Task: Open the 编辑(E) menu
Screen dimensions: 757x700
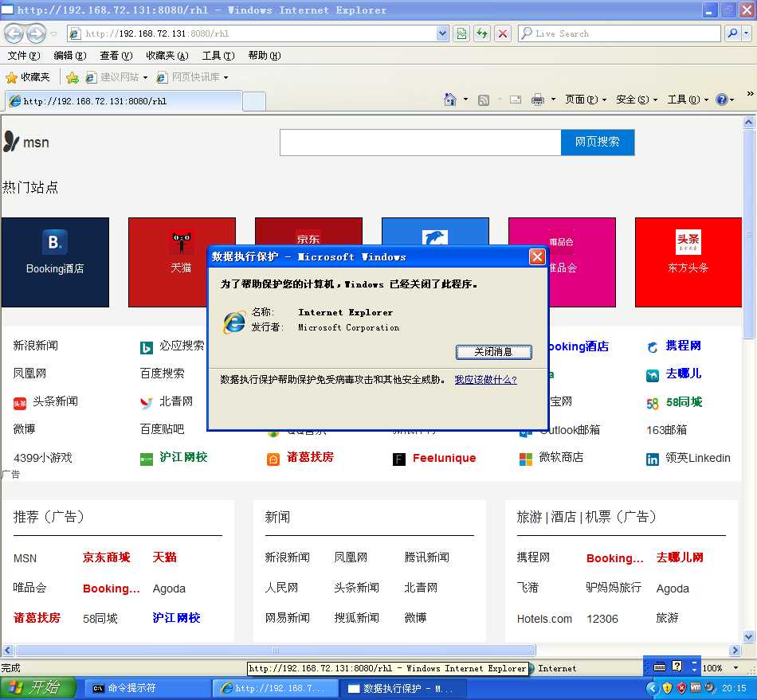Action: tap(70, 56)
